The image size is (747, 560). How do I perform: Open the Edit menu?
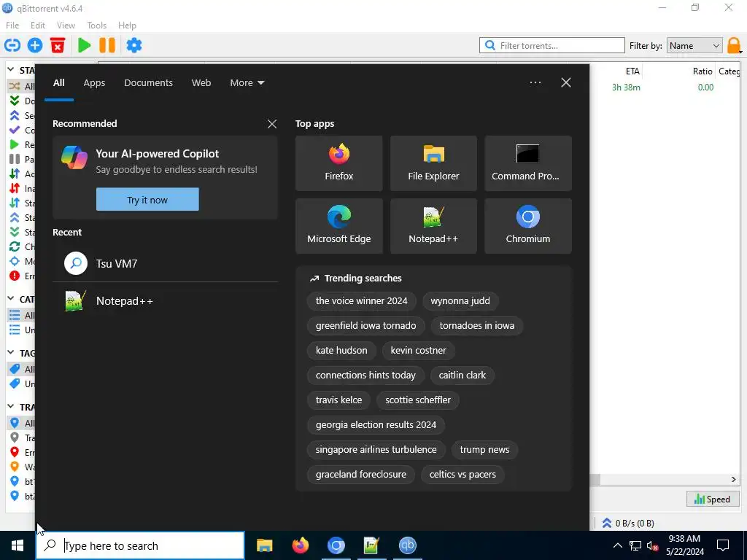click(x=38, y=26)
